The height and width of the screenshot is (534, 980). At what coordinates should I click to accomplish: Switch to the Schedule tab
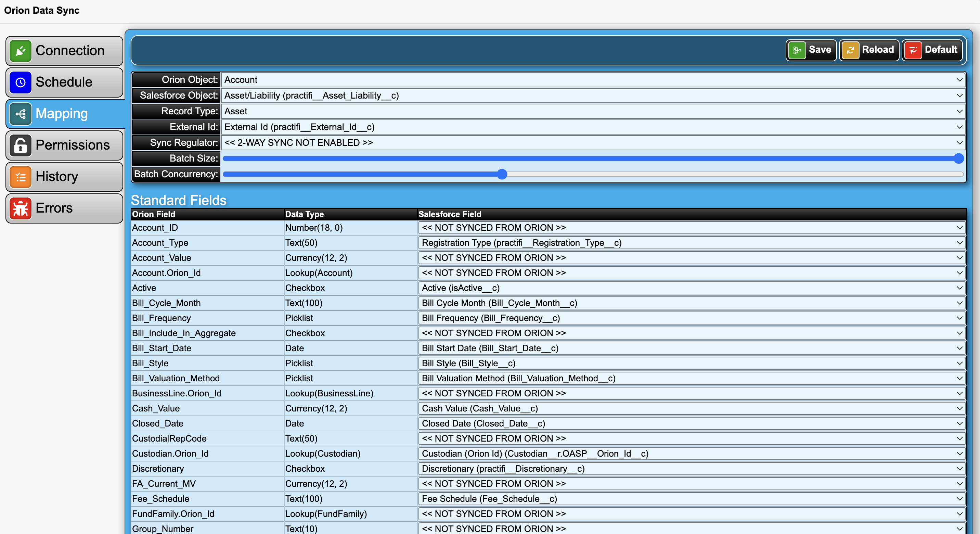[64, 82]
